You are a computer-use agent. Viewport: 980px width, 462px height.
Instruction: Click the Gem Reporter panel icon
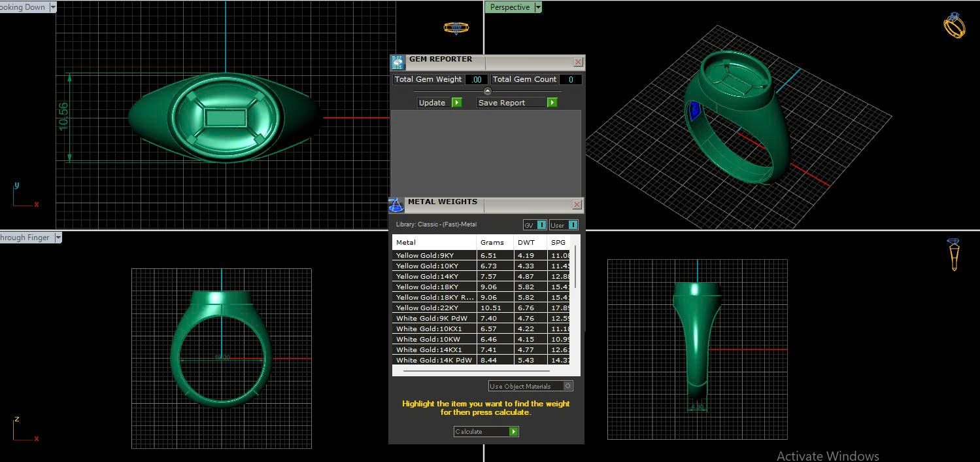point(397,62)
